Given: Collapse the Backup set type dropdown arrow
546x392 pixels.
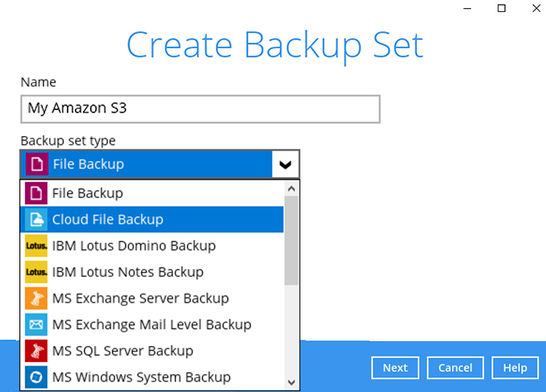Looking at the screenshot, I should point(285,164).
